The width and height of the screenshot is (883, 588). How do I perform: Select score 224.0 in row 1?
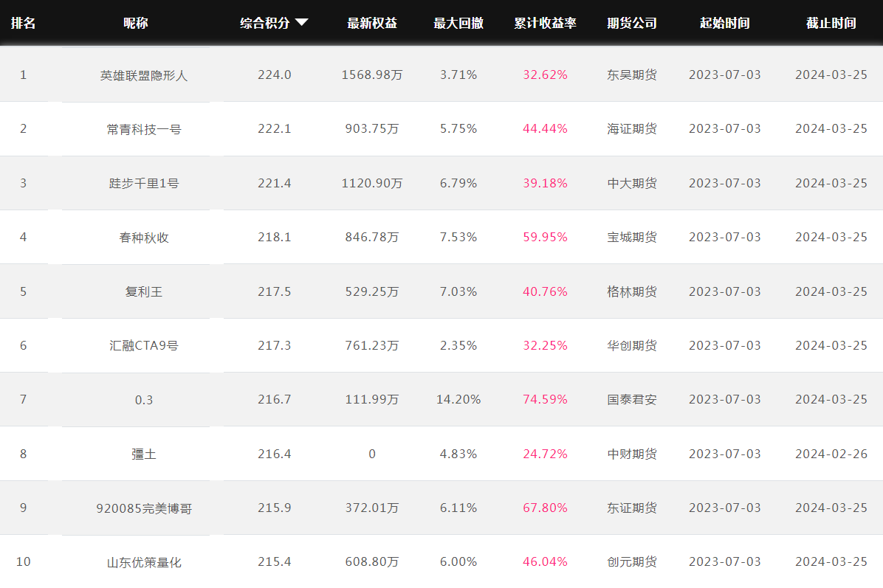(x=274, y=75)
